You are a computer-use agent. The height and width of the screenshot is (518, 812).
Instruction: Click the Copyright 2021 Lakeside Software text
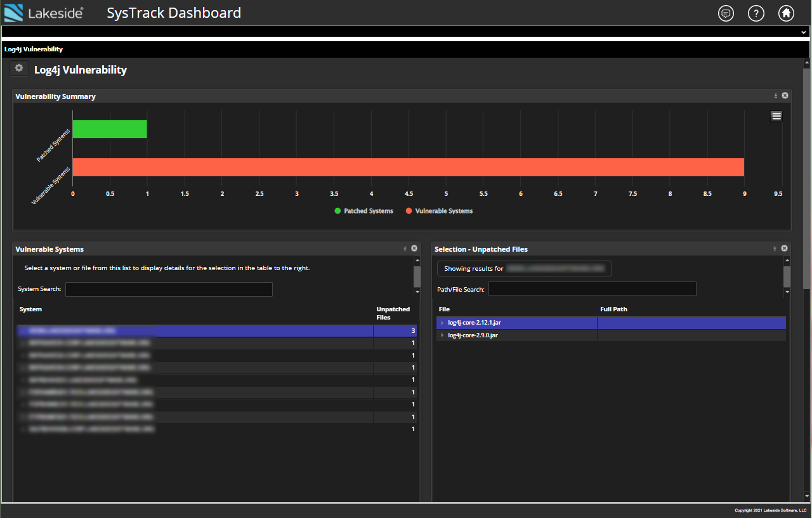[x=770, y=510]
